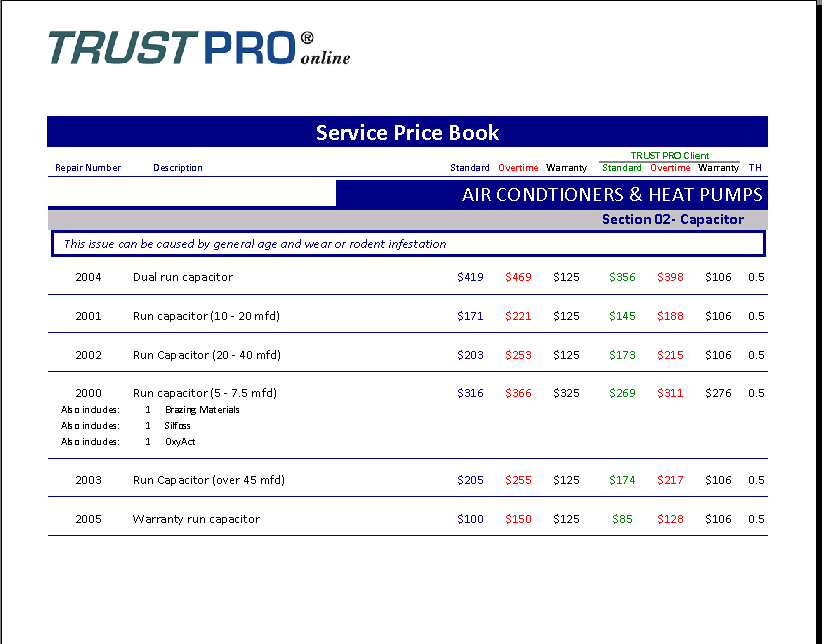
Task: Click the AIR CONDTIONERS & HEAT PUMPS heading
Action: point(612,195)
